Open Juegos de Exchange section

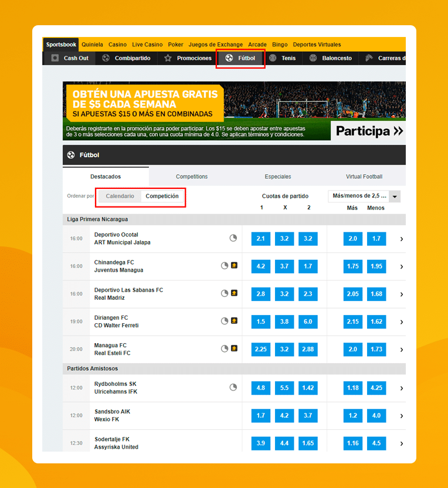click(x=216, y=45)
